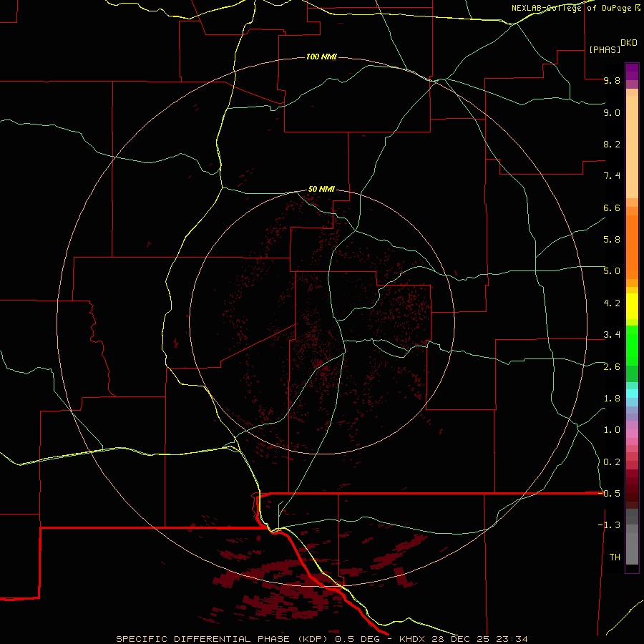Click the 9.8 value on the color scale
This screenshot has height=644, width=644.
click(x=612, y=80)
